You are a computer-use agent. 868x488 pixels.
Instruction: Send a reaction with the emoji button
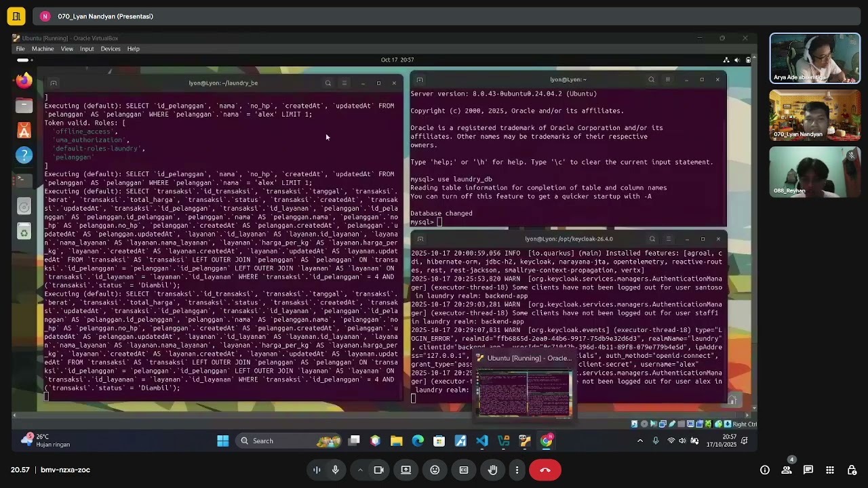coord(435,470)
